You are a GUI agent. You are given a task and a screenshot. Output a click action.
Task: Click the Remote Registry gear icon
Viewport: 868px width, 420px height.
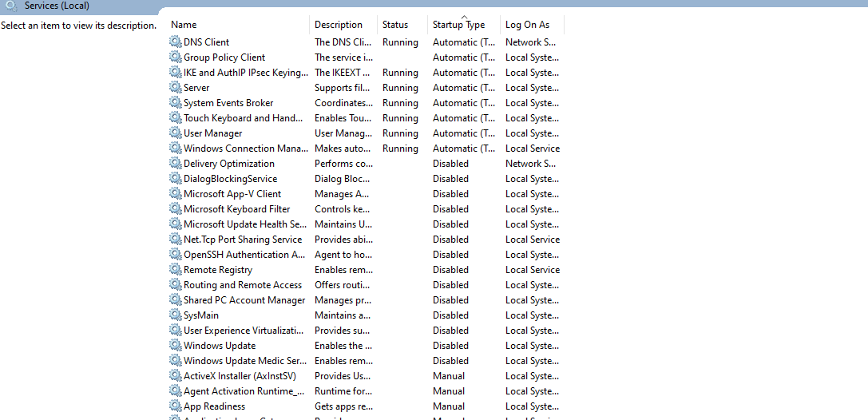tap(176, 269)
